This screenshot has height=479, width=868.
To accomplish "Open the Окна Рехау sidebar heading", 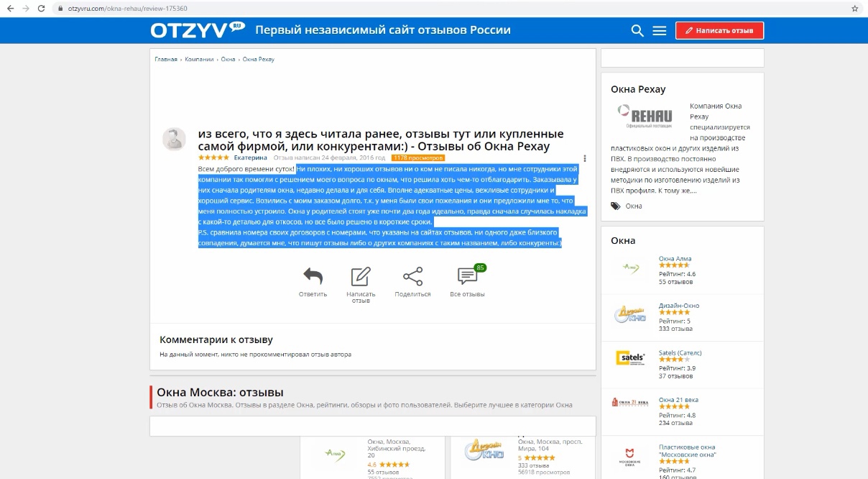I will (638, 89).
